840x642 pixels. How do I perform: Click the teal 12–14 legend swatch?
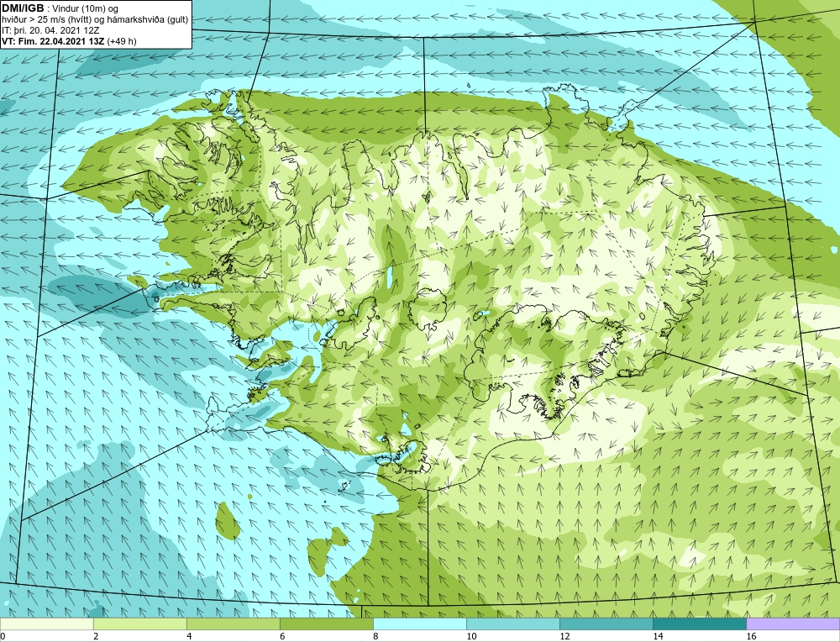pyautogui.click(x=606, y=624)
